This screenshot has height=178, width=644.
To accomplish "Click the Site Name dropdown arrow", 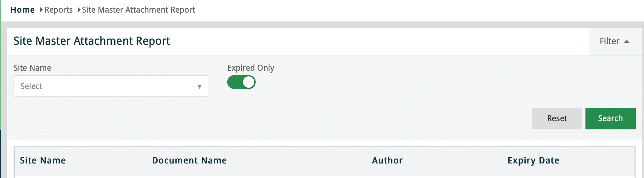I will (199, 86).
